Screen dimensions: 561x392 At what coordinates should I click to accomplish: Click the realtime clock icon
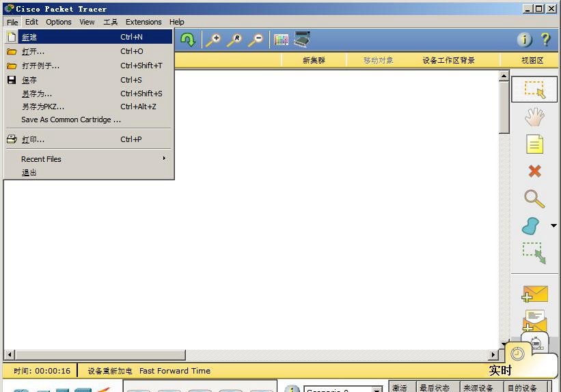(517, 354)
